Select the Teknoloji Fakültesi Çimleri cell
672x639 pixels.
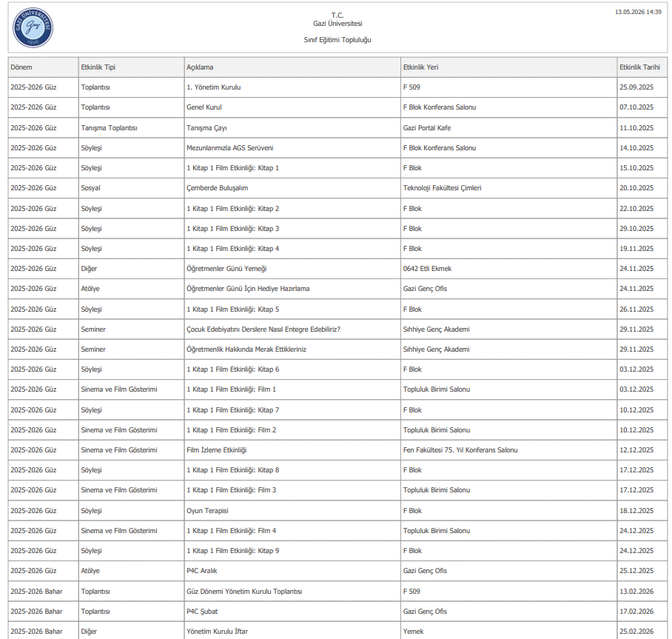coord(508,188)
